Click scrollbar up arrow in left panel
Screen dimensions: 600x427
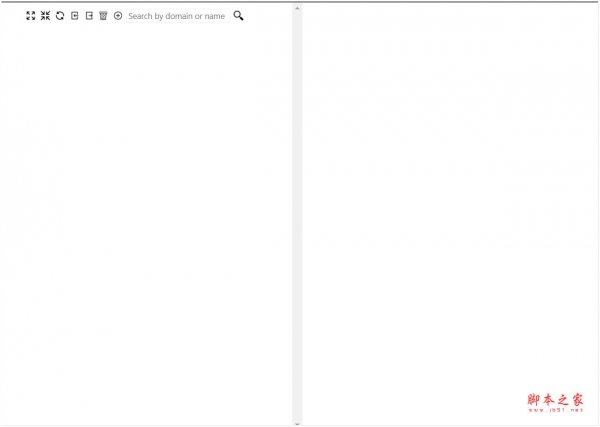(x=297, y=7)
